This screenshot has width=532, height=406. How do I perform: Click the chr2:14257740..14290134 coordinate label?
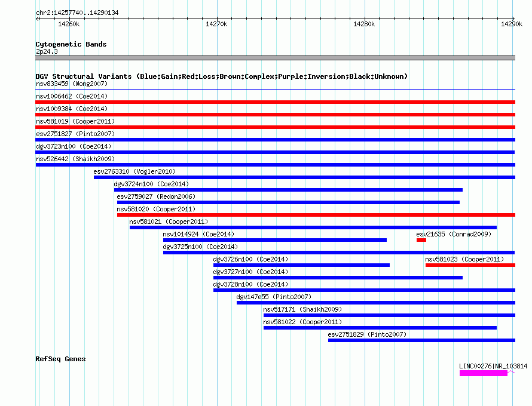(x=77, y=13)
